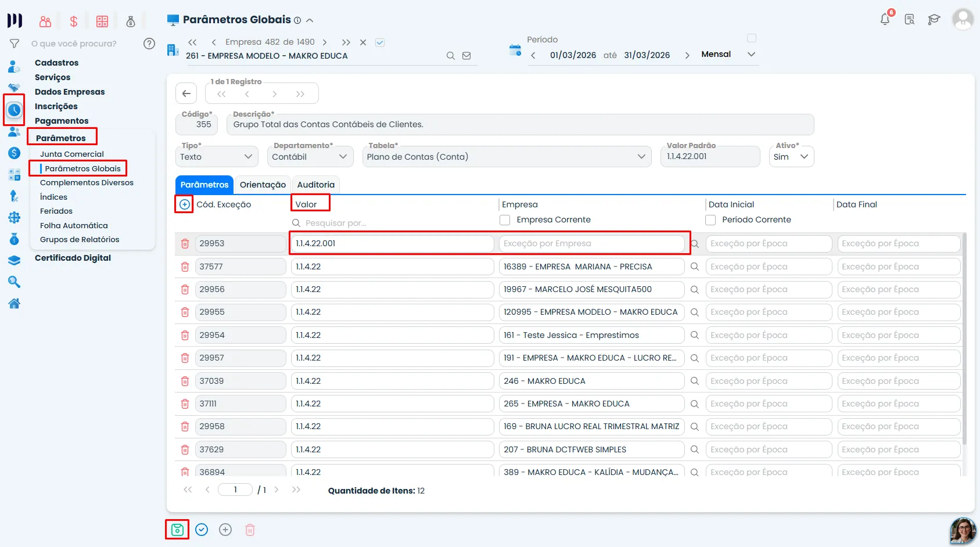Click the O que você procura search box
The image size is (980, 547).
pyautogui.click(x=74, y=44)
